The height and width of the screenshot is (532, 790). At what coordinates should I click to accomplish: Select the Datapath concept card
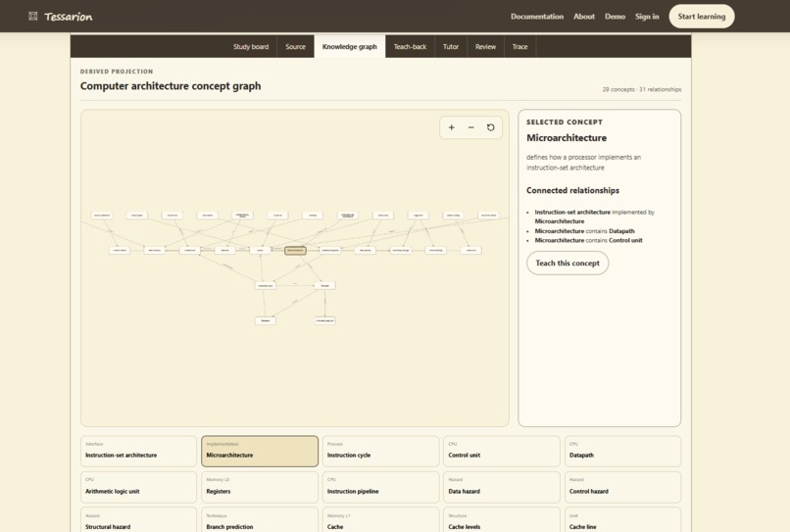pyautogui.click(x=622, y=452)
